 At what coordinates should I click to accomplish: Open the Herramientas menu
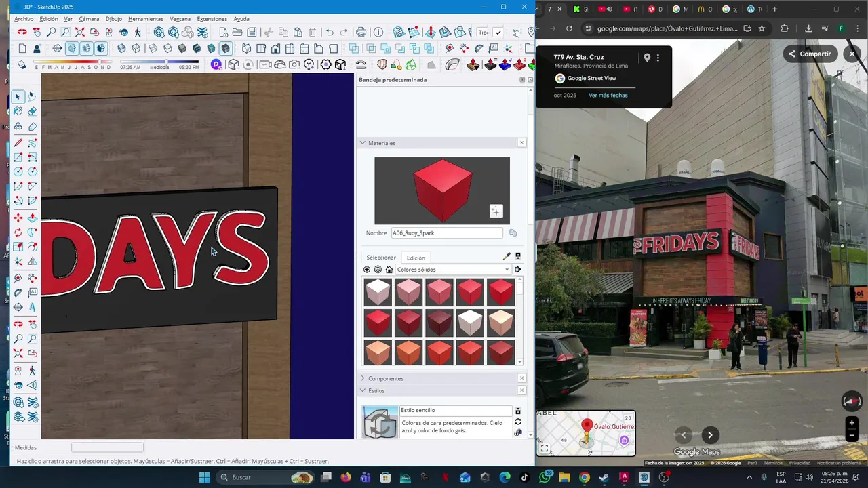(x=146, y=19)
